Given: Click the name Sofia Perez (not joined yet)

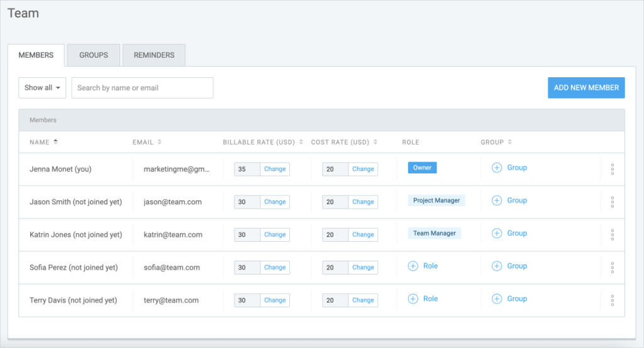Looking at the screenshot, I should tap(74, 268).
